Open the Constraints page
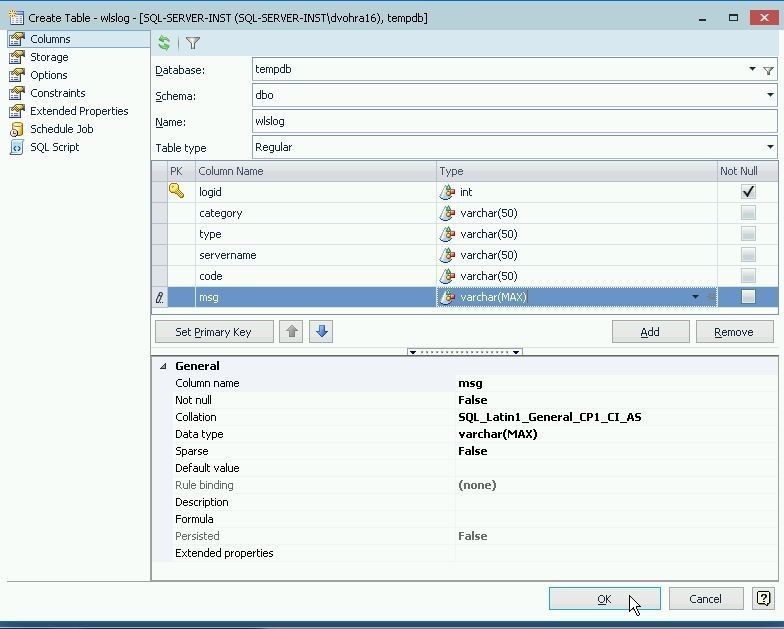The height and width of the screenshot is (629, 784). 57,93
